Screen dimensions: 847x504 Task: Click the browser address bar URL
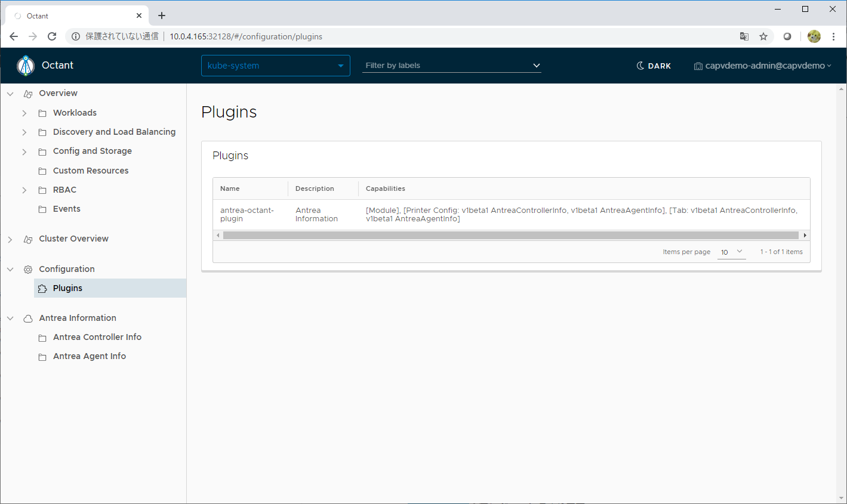[246, 36]
